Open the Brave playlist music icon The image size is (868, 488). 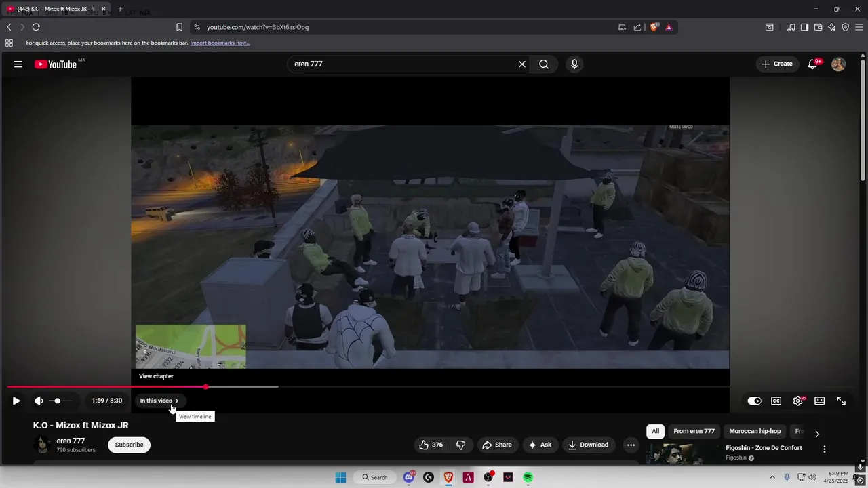(x=791, y=27)
